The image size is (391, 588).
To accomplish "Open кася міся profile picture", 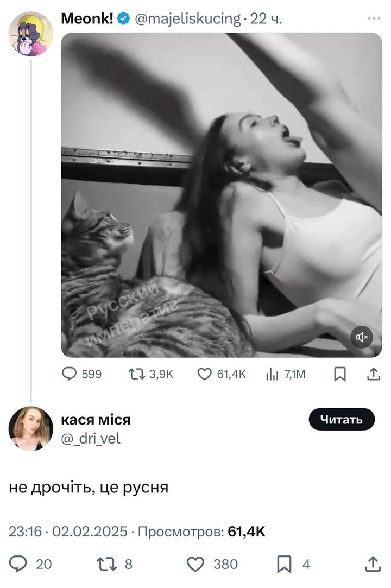I will tap(30, 428).
